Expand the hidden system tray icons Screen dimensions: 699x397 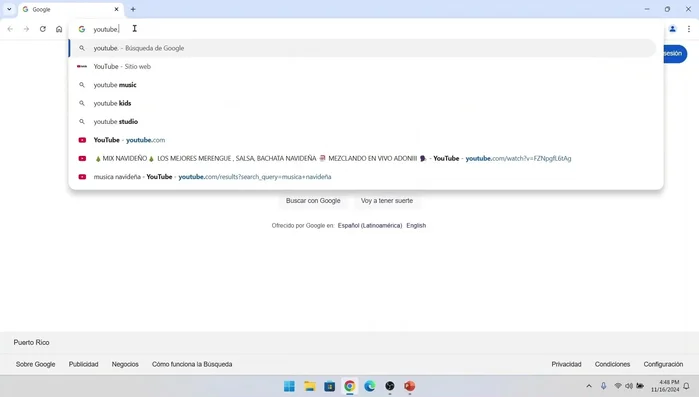click(x=589, y=386)
